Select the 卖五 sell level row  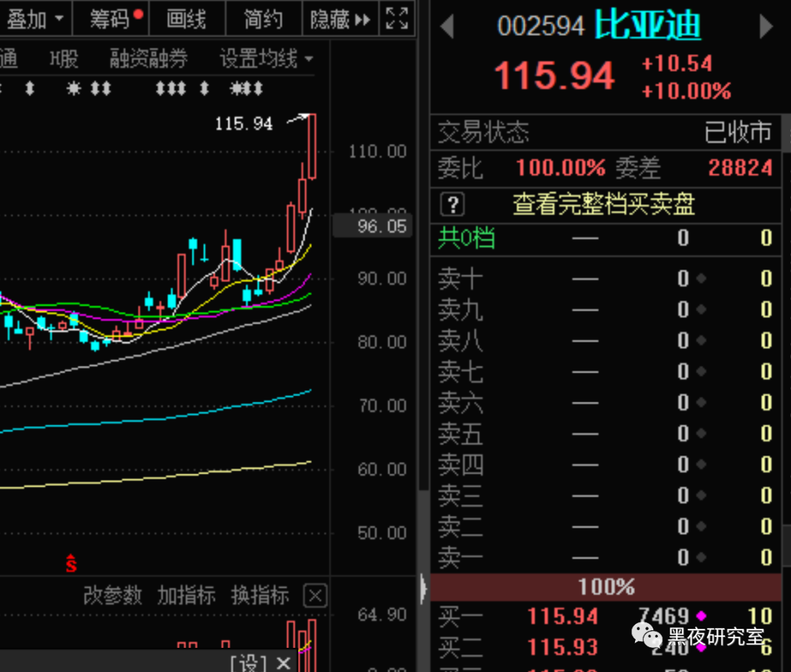(606, 433)
